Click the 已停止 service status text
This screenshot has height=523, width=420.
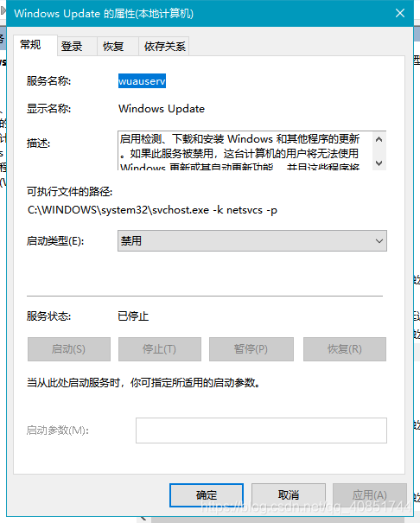click(133, 316)
